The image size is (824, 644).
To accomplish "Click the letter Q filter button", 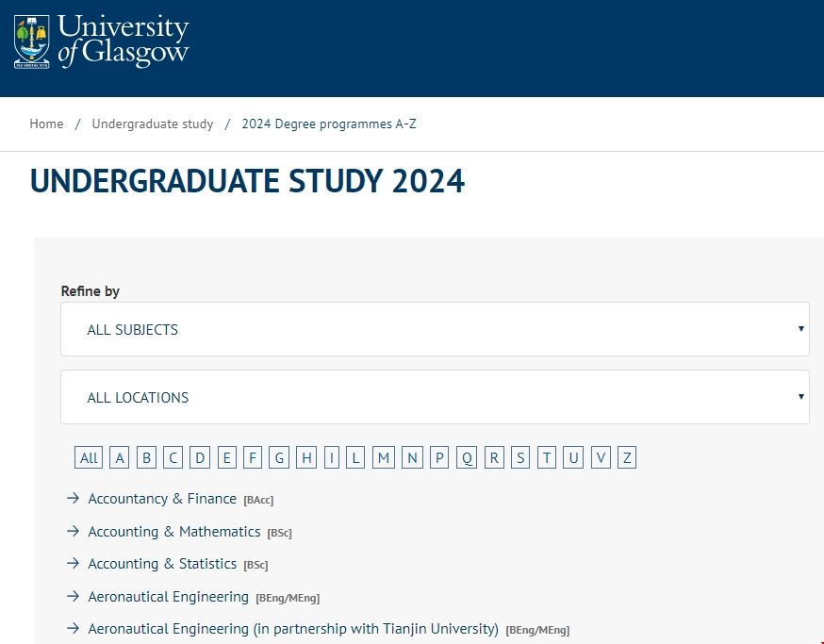I will coord(466,457).
